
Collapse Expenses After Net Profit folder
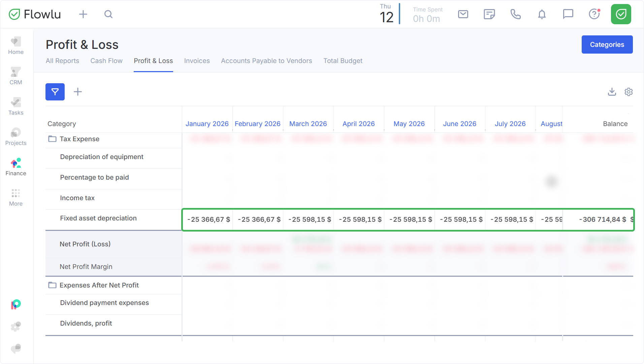point(52,285)
